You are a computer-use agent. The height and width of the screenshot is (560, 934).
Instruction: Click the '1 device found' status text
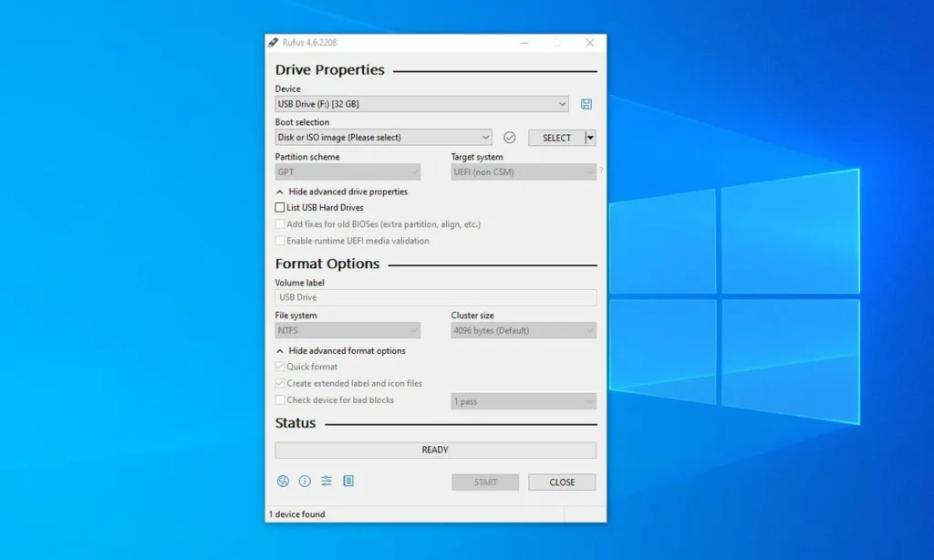click(x=296, y=514)
